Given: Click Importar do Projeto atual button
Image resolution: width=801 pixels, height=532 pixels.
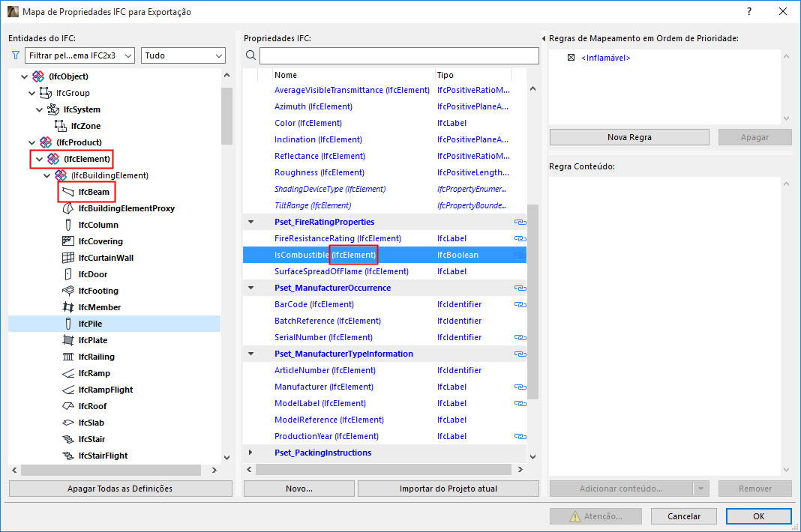Looking at the screenshot, I should coord(448,489).
